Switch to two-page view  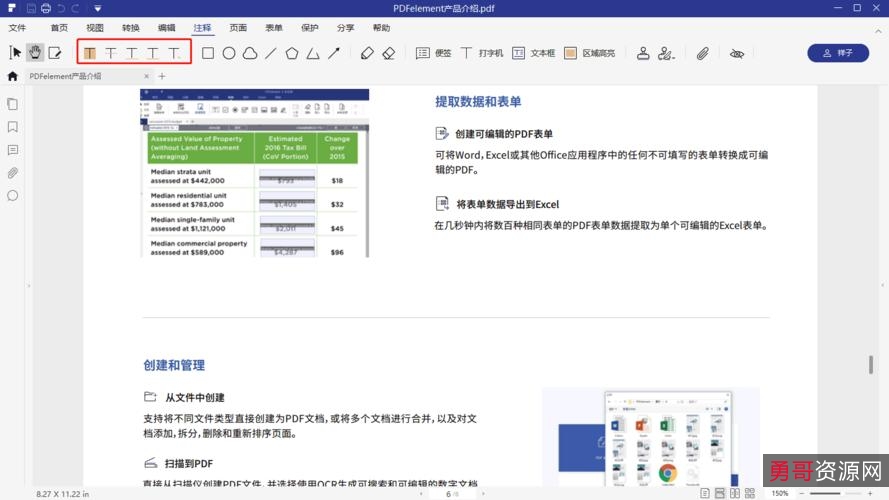(735, 493)
